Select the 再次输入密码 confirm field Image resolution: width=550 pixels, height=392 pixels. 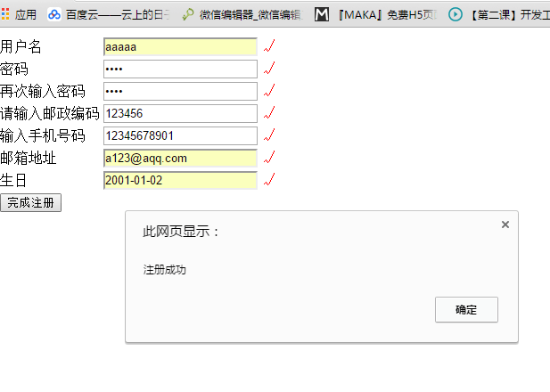[180, 92]
